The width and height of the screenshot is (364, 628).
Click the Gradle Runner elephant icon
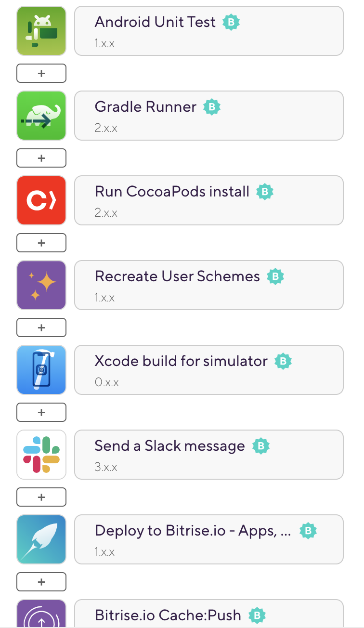41,116
